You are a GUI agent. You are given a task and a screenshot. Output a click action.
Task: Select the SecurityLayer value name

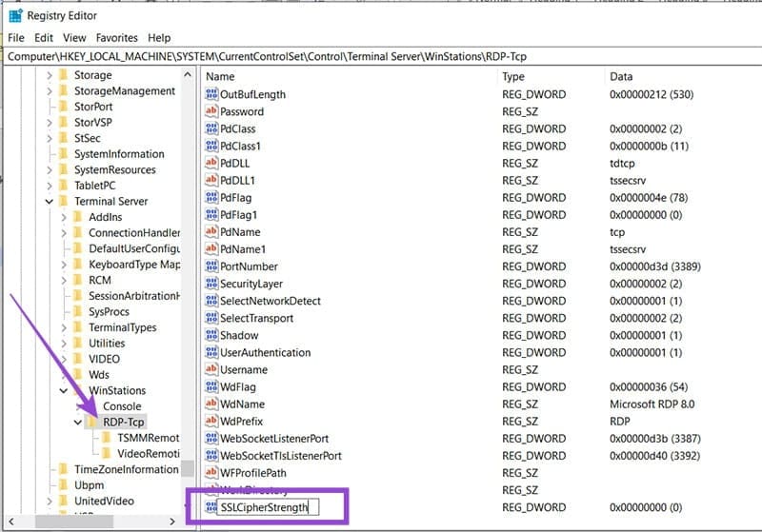251,284
